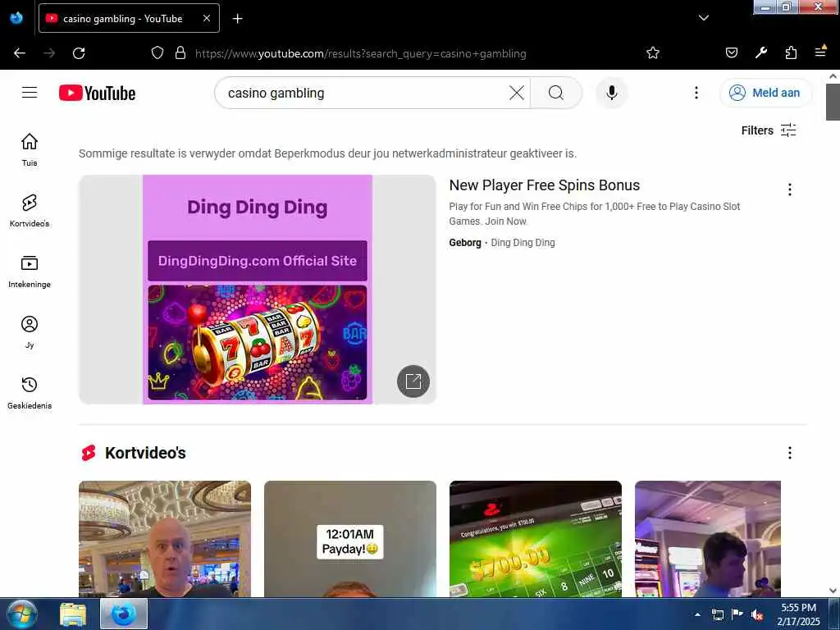Open Action Center flag tray icon
The image size is (840, 630).
737,614
